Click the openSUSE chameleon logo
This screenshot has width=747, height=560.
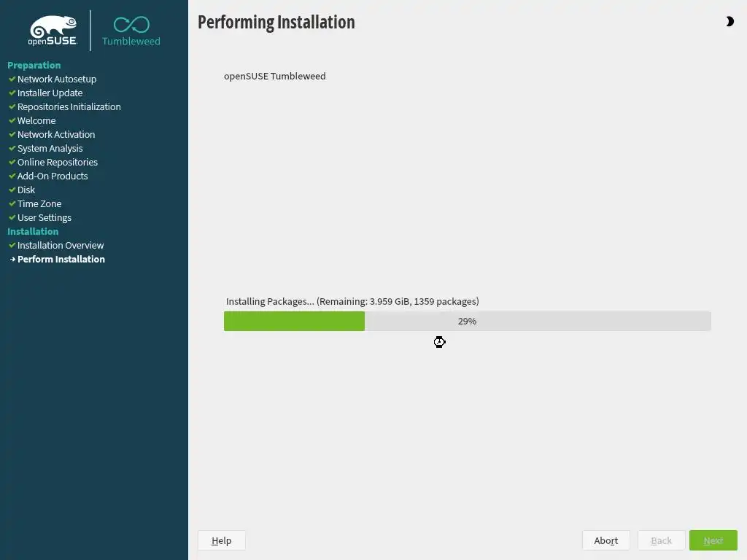pyautogui.click(x=53, y=31)
